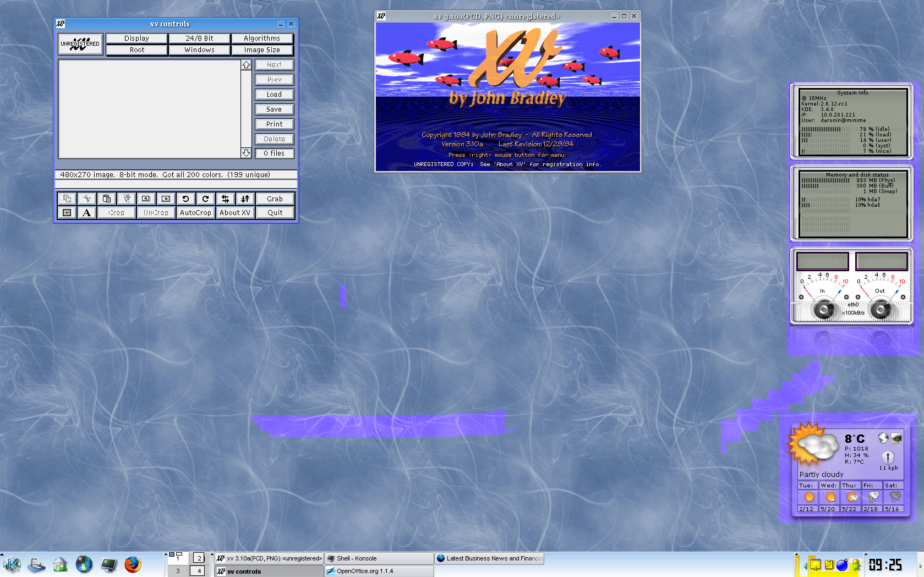
Task: Flip the image vertically
Action: pyautogui.click(x=245, y=199)
